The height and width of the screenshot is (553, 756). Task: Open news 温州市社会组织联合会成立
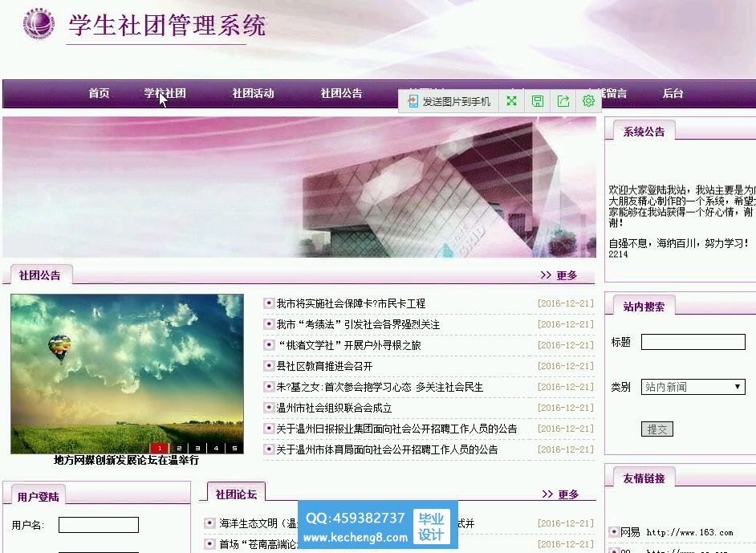(x=334, y=408)
